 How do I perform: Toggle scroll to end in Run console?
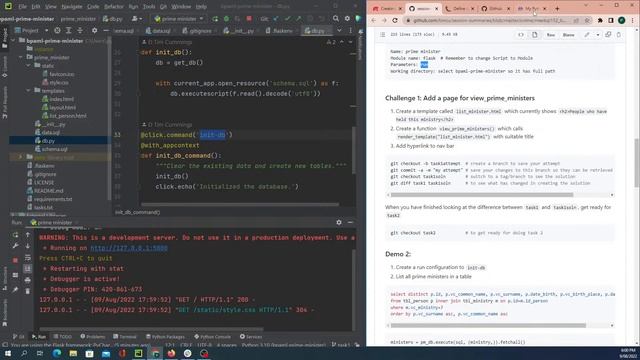click(x=28, y=269)
